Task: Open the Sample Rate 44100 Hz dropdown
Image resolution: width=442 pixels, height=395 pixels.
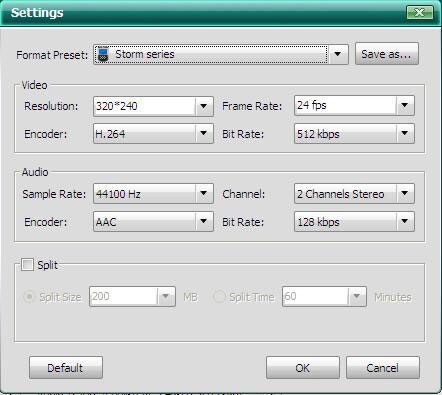Action: click(153, 194)
